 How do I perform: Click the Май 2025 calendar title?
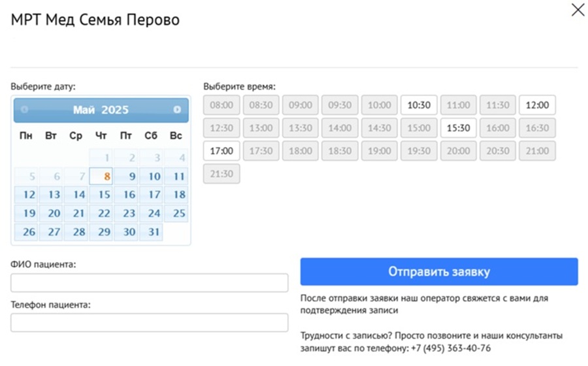[x=101, y=110]
